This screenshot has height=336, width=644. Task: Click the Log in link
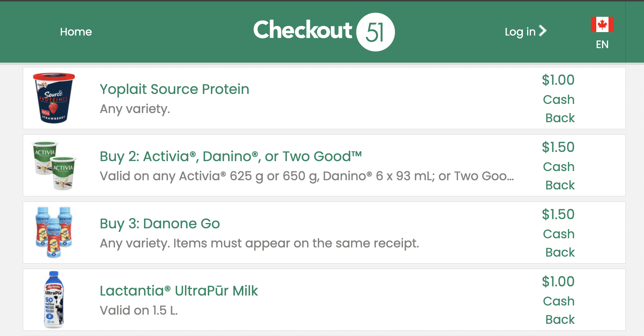click(520, 32)
